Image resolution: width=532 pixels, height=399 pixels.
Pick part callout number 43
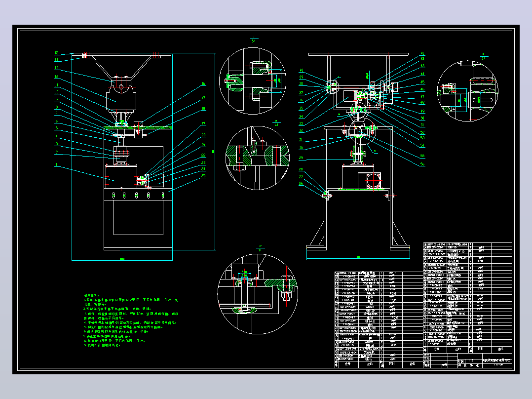422,66
